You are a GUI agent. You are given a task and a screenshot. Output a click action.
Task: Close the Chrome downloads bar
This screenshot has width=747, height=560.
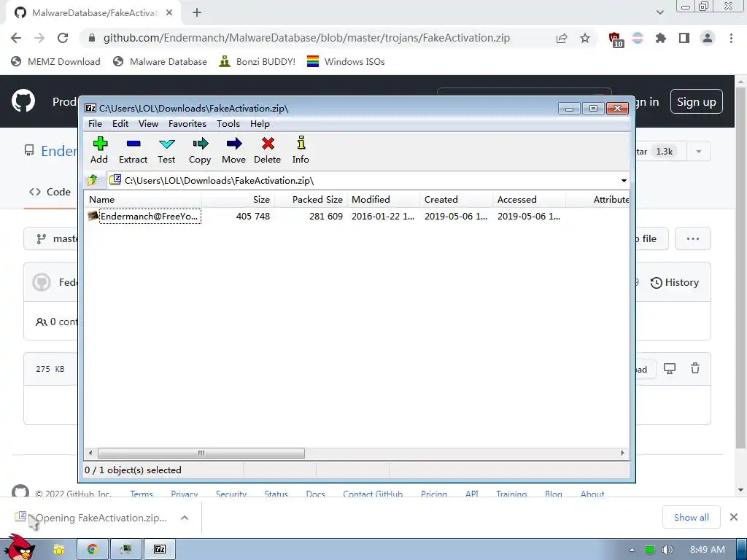pyautogui.click(x=734, y=517)
